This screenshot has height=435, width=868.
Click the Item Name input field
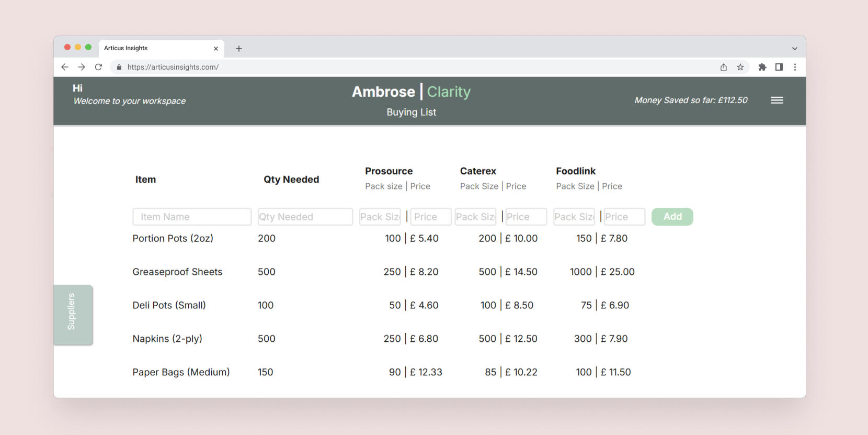[x=192, y=217]
